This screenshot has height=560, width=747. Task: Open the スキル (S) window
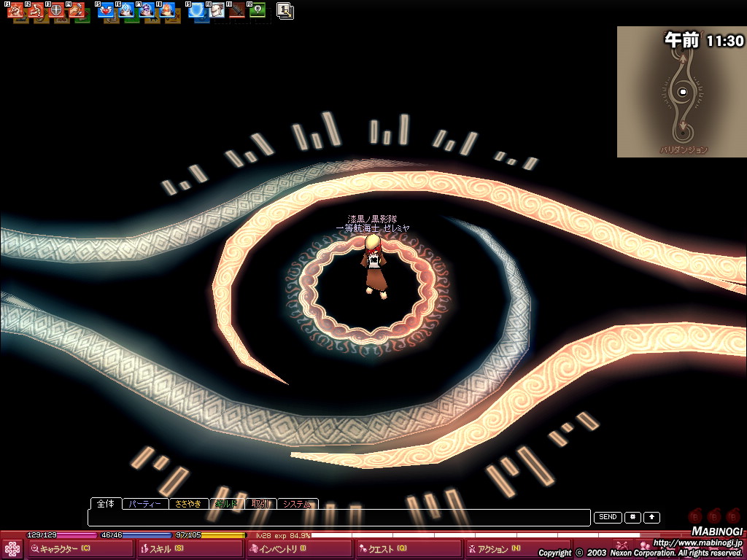click(x=190, y=549)
